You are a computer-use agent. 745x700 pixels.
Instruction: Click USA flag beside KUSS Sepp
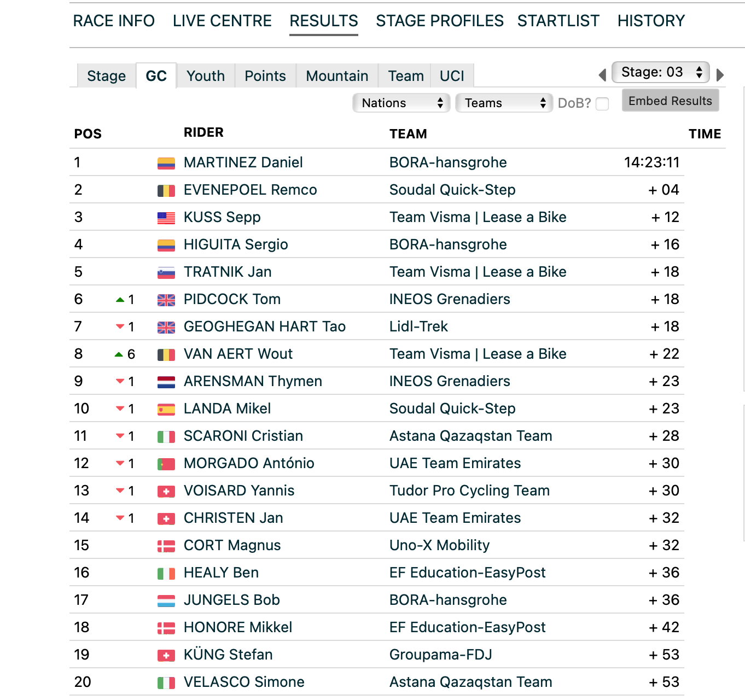pyautogui.click(x=166, y=218)
